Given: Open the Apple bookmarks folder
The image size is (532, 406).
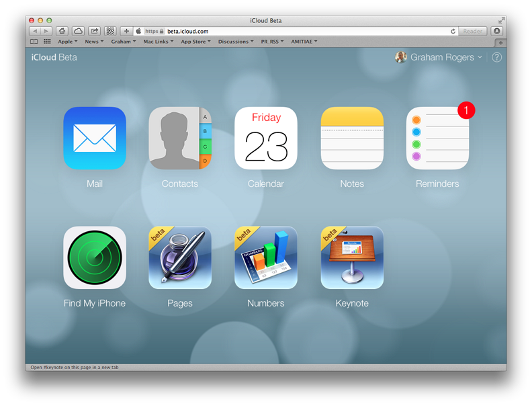Looking at the screenshot, I should 68,42.
